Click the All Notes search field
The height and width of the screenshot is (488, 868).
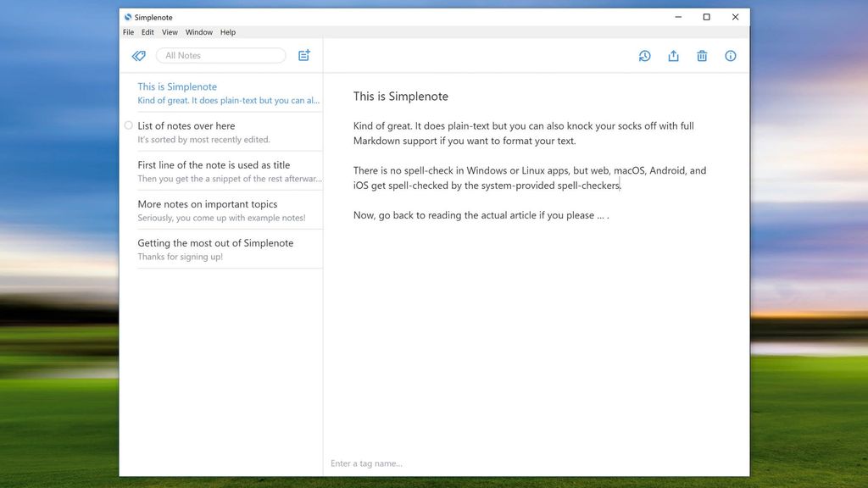220,54
